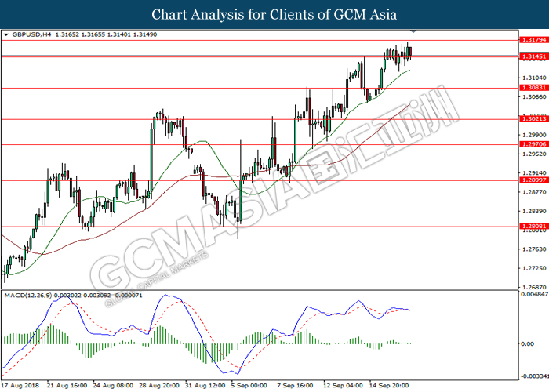This screenshot has width=549, height=392.
Task: Click the dropdown arrow before GBPUSD,H4
Action: pos(6,34)
